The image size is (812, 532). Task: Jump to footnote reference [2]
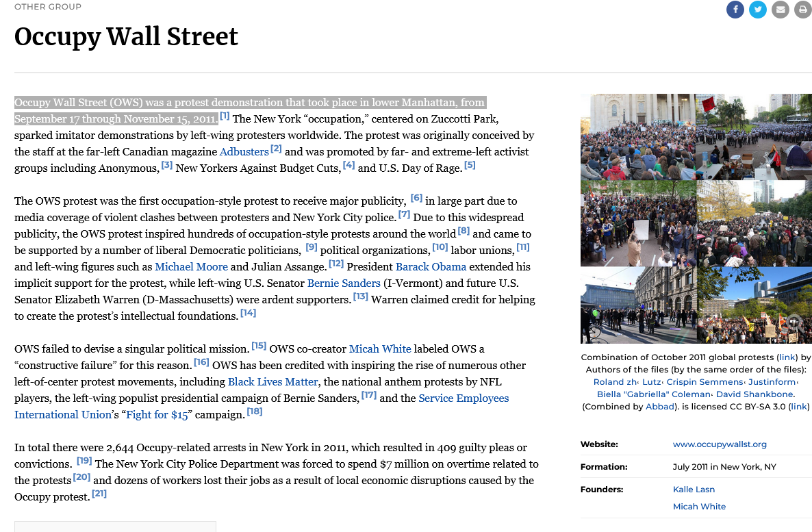tap(276, 149)
